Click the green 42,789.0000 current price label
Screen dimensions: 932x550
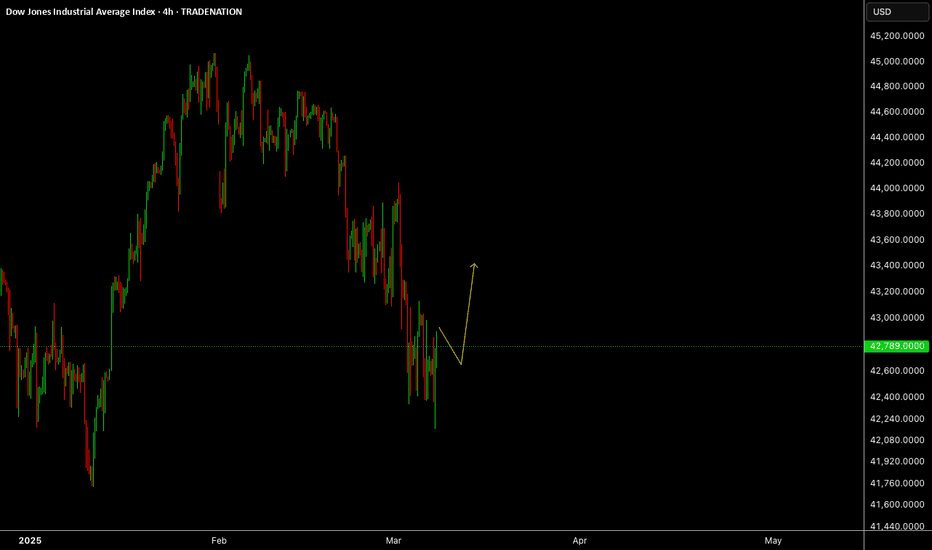(896, 345)
